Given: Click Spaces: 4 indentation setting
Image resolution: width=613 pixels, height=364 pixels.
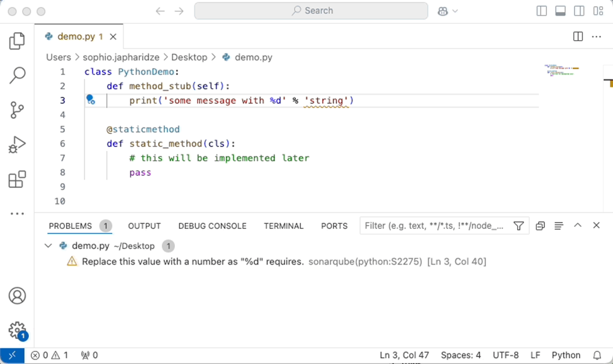Looking at the screenshot, I should (461, 355).
